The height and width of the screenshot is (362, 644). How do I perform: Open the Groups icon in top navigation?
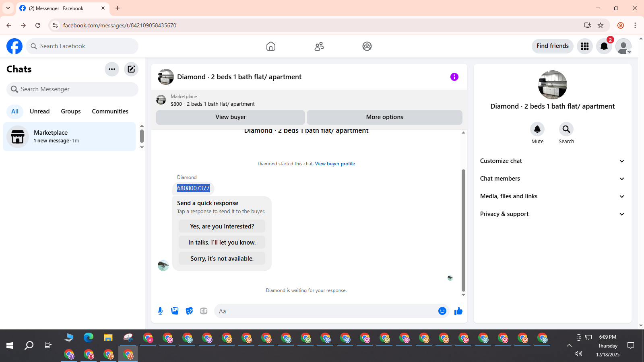click(x=367, y=46)
